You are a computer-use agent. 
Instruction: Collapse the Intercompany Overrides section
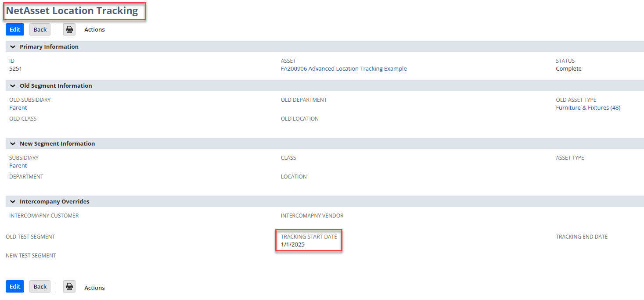coord(13,201)
